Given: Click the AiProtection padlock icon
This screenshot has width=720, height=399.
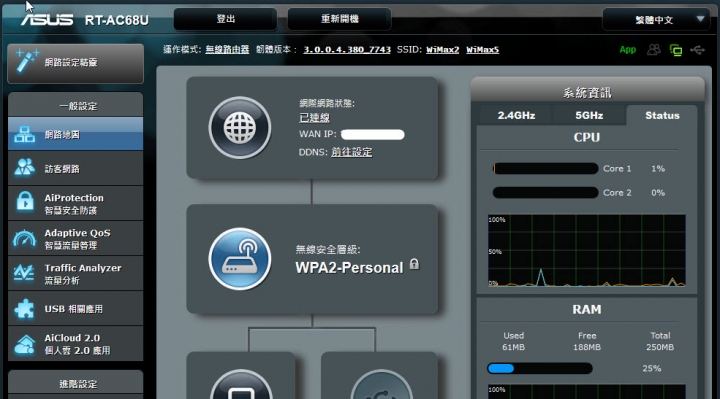Looking at the screenshot, I should 25,202.
